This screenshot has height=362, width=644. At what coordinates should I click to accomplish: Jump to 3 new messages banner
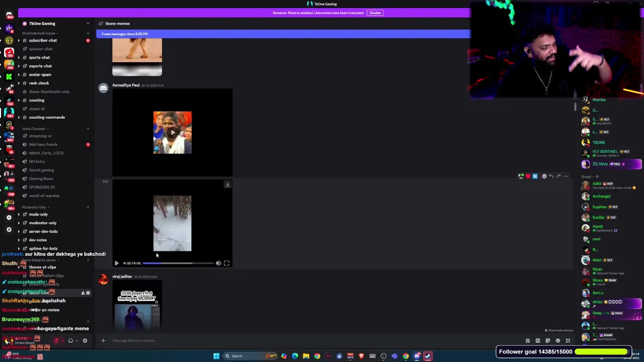(283, 34)
